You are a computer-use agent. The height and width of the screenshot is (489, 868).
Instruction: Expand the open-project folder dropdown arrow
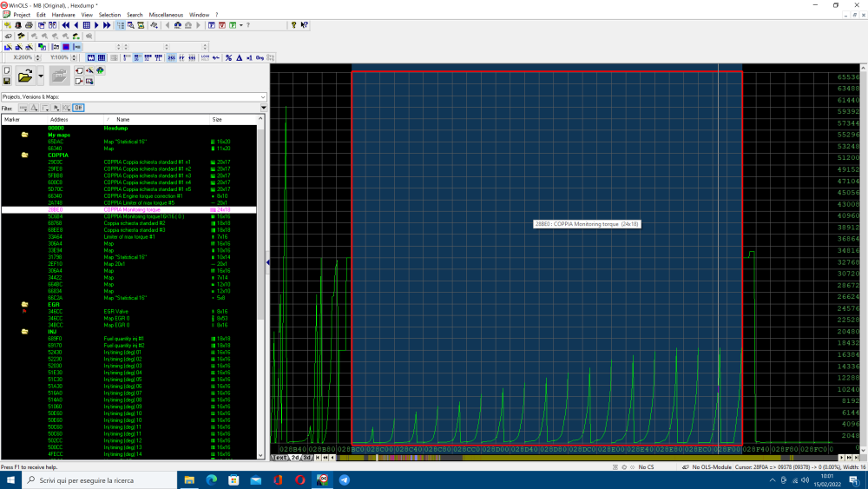click(x=39, y=76)
